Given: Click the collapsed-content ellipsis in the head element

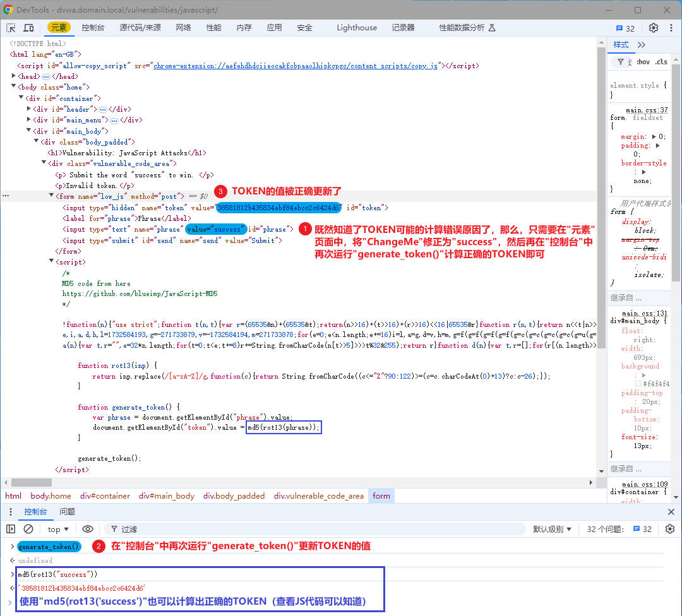Looking at the screenshot, I should [x=46, y=76].
